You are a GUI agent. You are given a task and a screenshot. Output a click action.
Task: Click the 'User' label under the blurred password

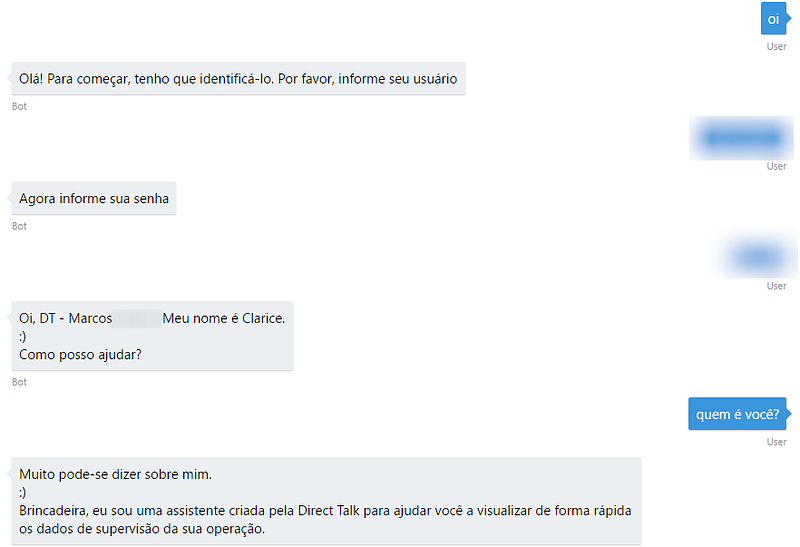(x=776, y=286)
